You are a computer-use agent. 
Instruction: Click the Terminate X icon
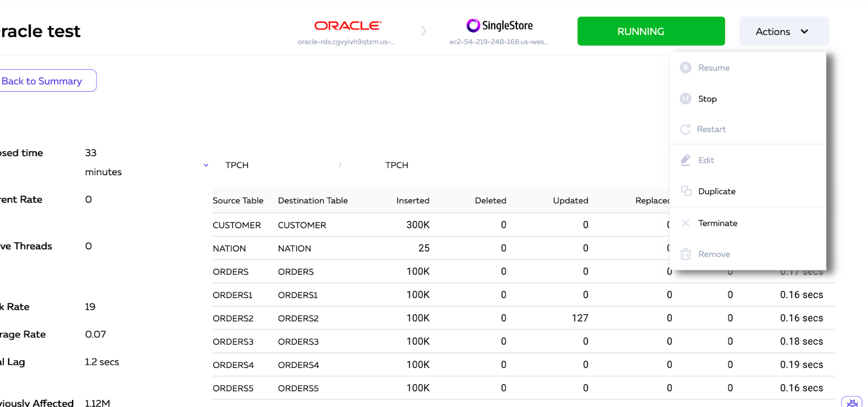(686, 223)
